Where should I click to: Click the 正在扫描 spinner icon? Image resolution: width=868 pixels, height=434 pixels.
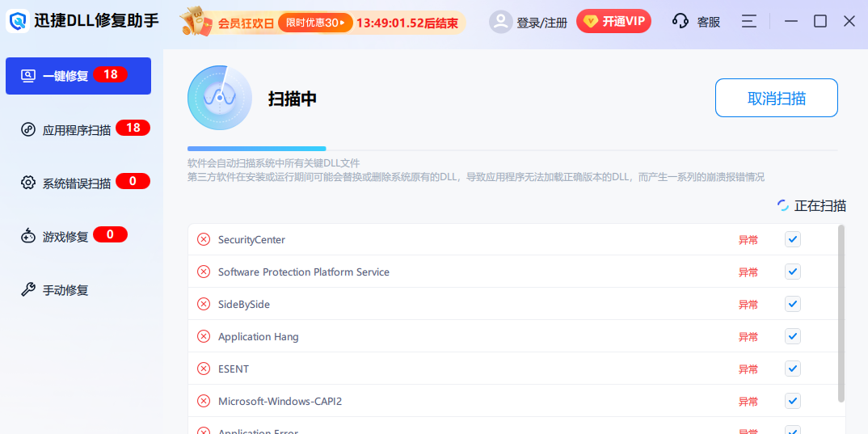click(x=783, y=206)
